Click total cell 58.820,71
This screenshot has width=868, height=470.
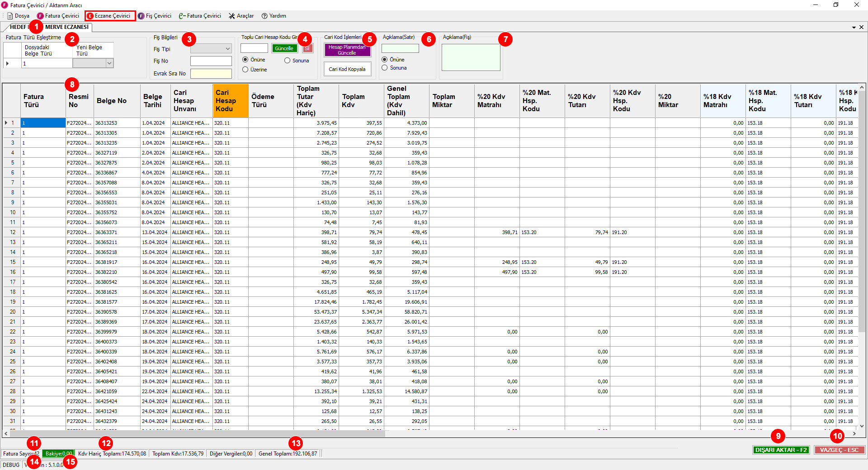click(x=406, y=312)
